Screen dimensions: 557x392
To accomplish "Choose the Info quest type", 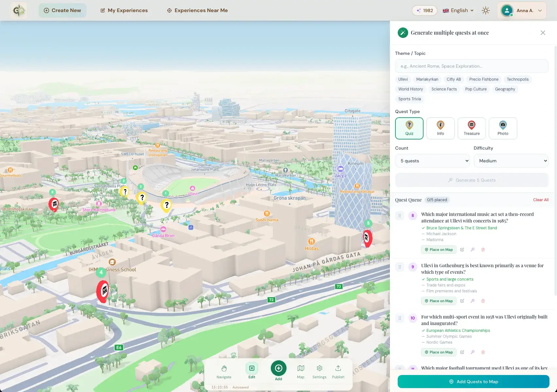I will coord(440,128).
